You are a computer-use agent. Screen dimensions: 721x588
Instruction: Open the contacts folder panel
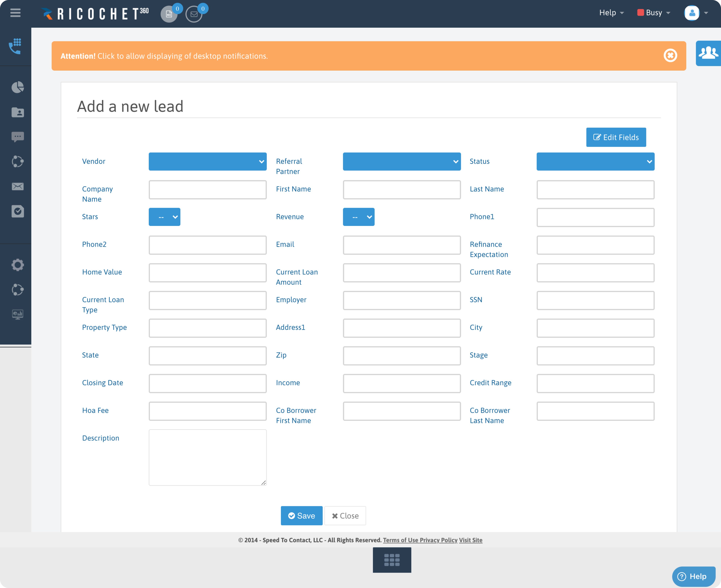point(17,112)
